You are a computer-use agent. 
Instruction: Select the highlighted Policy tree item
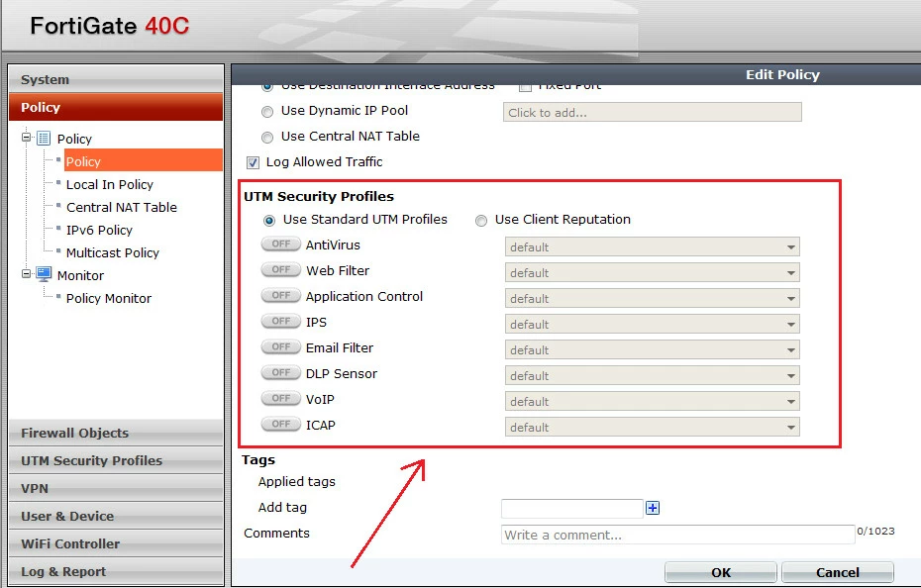point(143,161)
